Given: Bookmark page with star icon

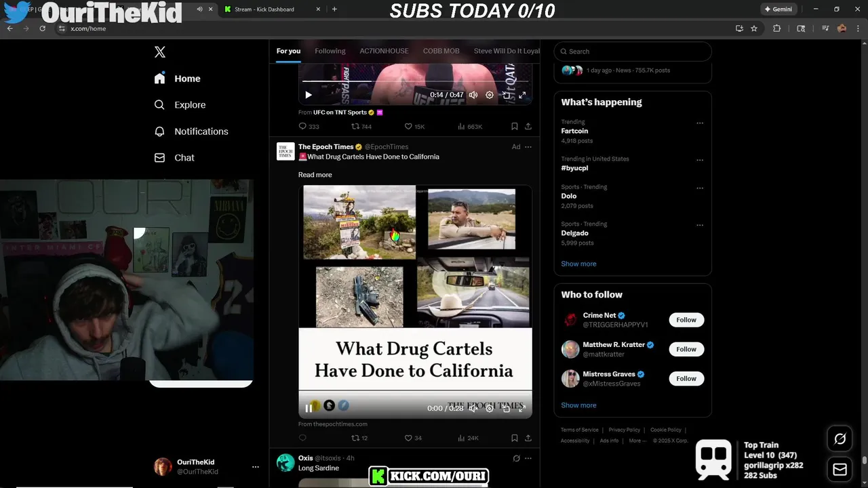Looking at the screenshot, I should (754, 28).
